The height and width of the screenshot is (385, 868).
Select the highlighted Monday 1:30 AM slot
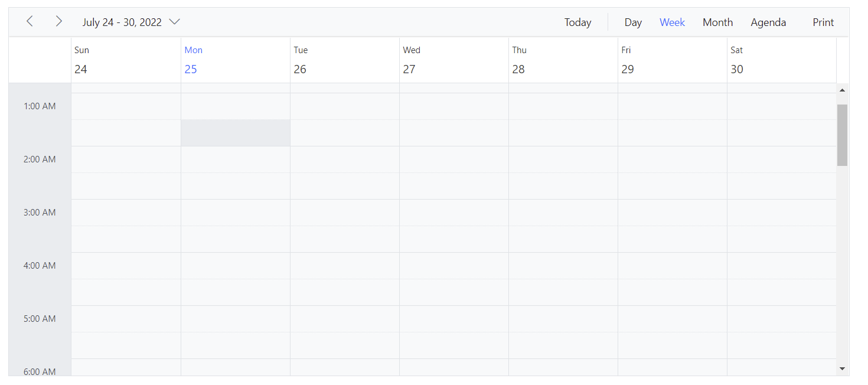pos(236,133)
